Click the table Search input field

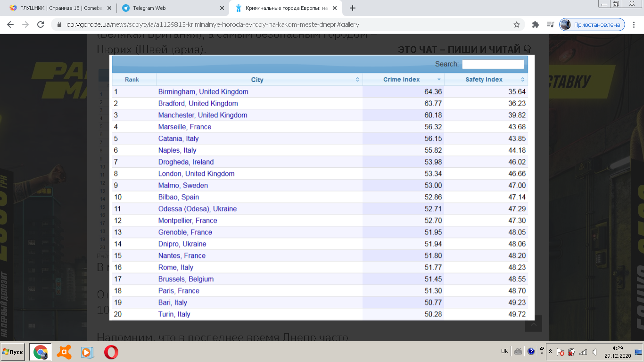(x=493, y=64)
